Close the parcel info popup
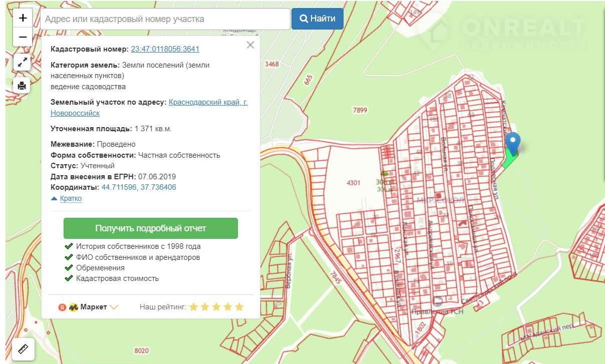The image size is (605, 364). [x=250, y=45]
